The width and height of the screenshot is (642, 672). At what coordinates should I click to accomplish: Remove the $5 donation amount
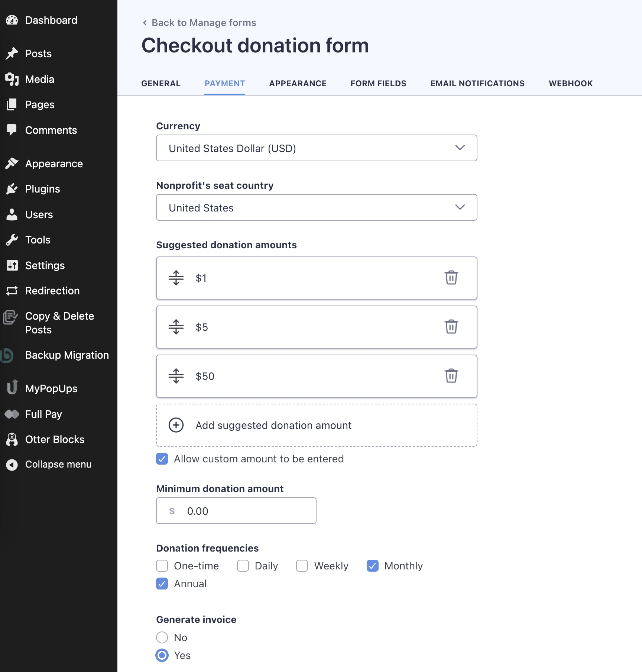point(451,327)
